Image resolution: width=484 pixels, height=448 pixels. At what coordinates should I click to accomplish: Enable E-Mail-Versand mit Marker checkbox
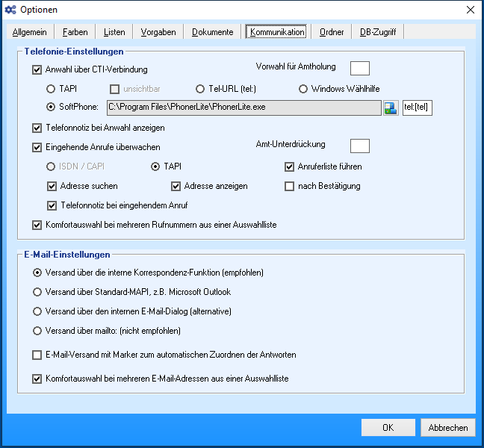tap(37, 355)
